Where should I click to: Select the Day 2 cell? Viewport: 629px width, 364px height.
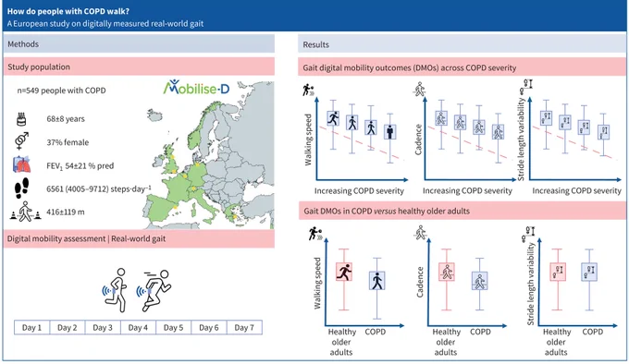67,328
